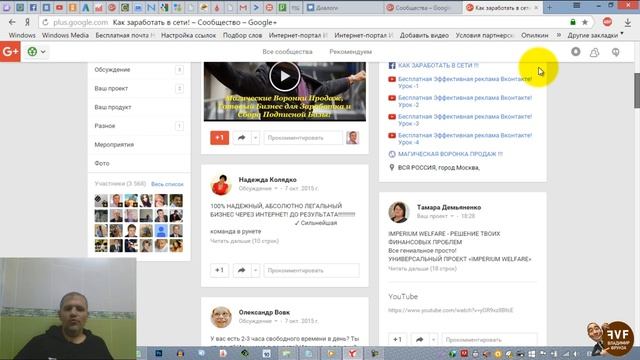
Task: Click Photoshop icon in taskbar
Action: (x=159, y=353)
